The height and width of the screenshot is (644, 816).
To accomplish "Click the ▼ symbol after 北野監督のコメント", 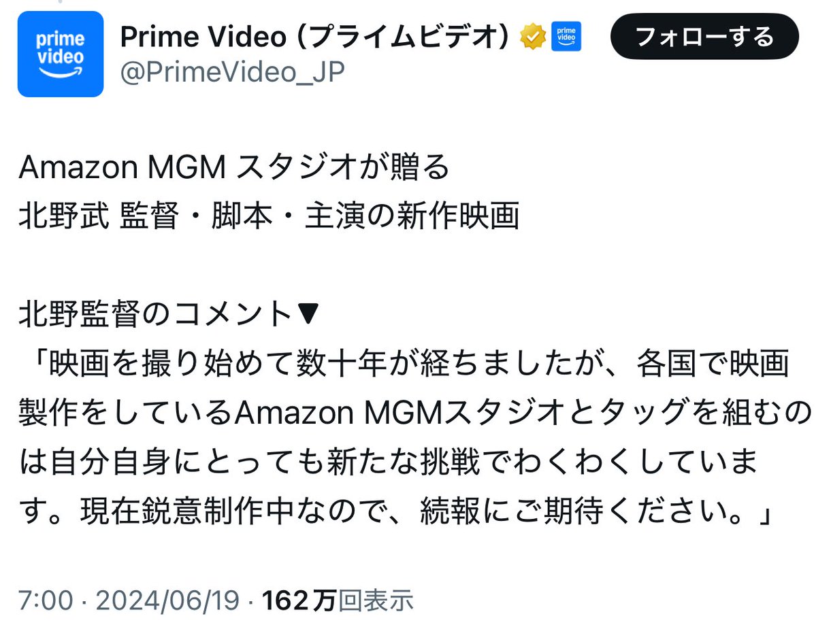I will tap(308, 313).
